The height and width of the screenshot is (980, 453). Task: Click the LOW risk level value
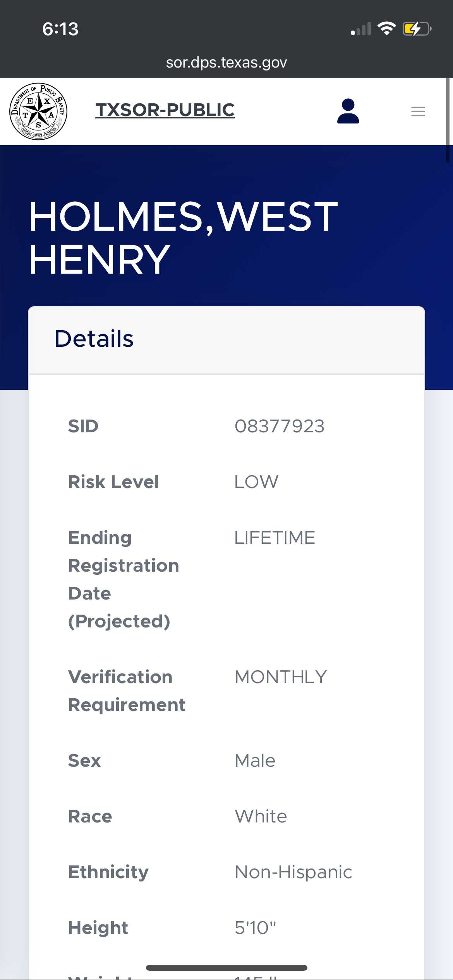pos(256,482)
